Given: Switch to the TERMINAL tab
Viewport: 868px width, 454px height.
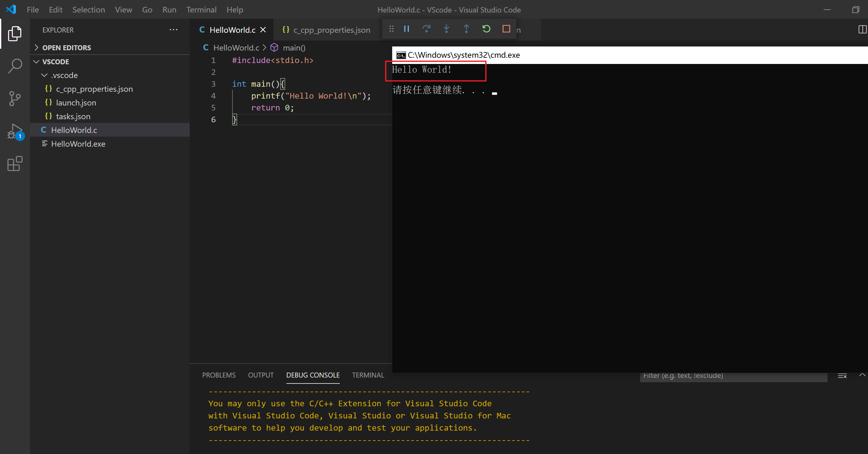Looking at the screenshot, I should 368,375.
